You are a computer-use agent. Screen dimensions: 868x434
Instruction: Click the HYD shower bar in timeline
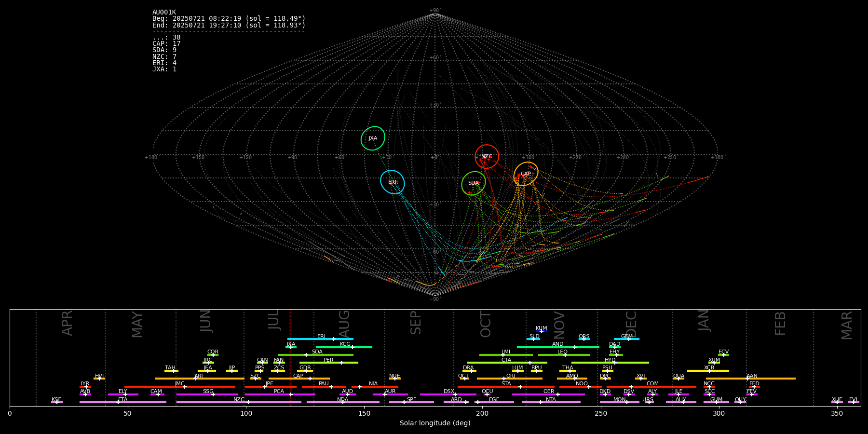coord(610,363)
